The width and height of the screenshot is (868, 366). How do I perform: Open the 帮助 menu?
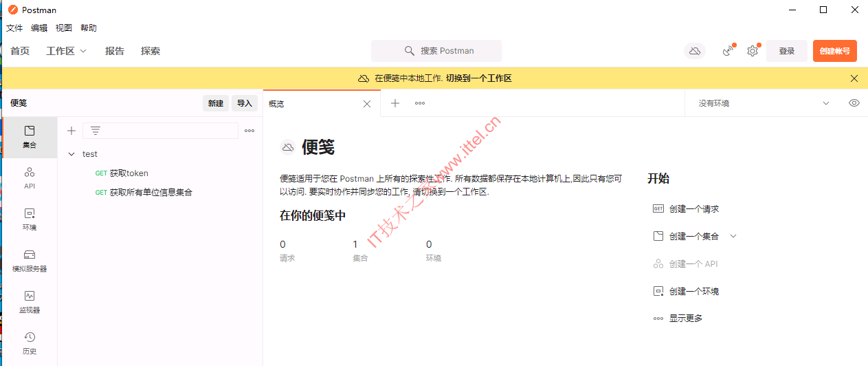tap(89, 28)
